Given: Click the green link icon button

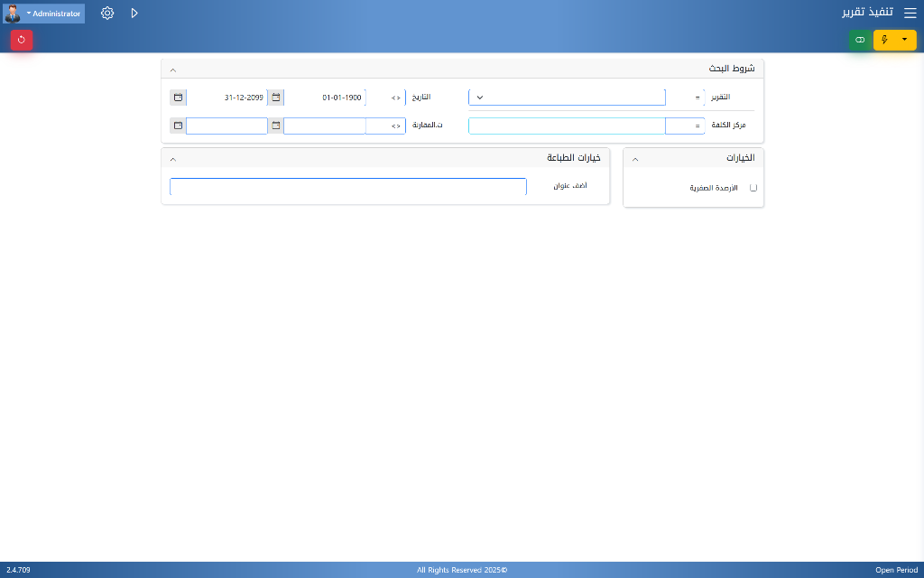Looking at the screenshot, I should tap(860, 40).
